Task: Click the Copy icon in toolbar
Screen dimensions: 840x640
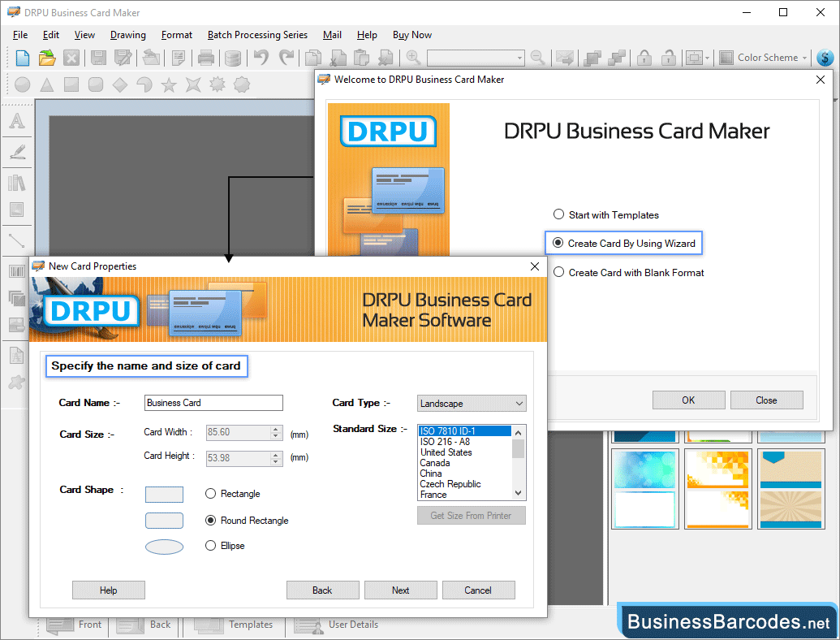Action: coord(312,58)
